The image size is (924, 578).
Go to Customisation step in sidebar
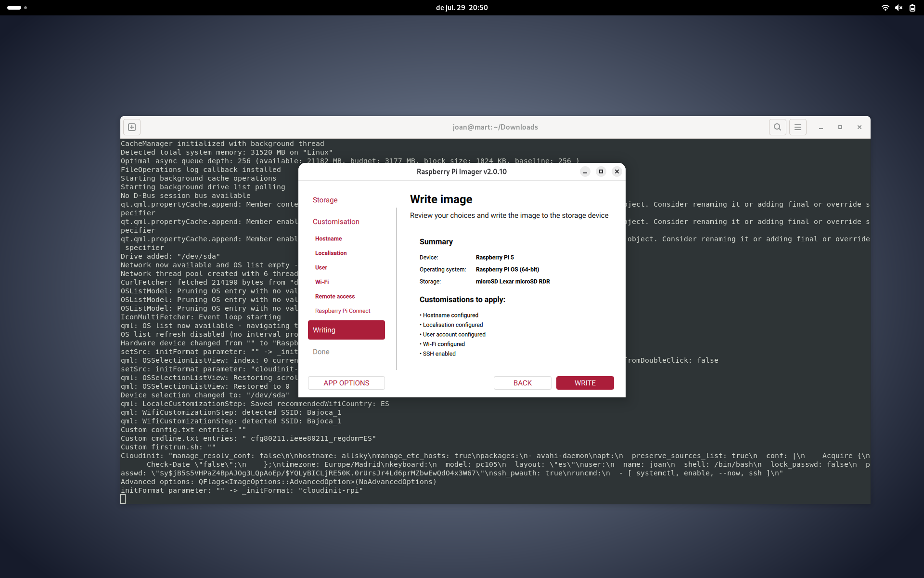click(336, 222)
